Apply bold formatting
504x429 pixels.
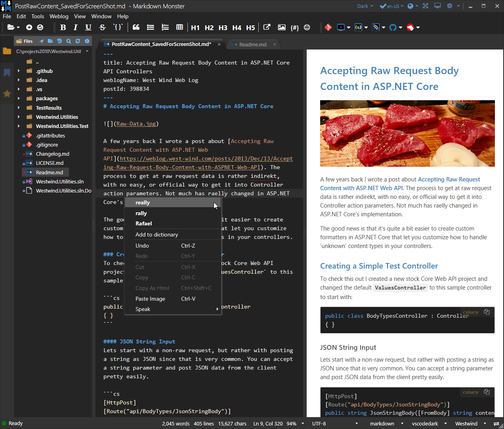(63, 27)
